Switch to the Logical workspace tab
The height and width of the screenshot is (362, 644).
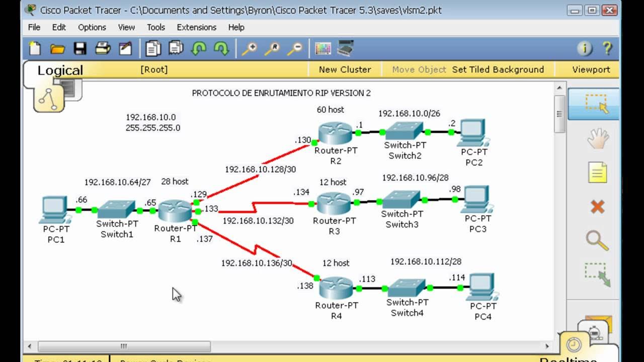click(x=60, y=70)
